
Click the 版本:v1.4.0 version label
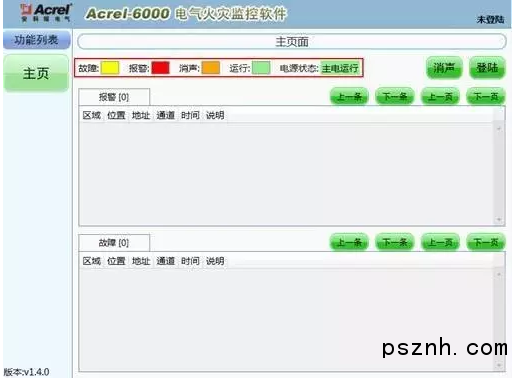(26, 372)
